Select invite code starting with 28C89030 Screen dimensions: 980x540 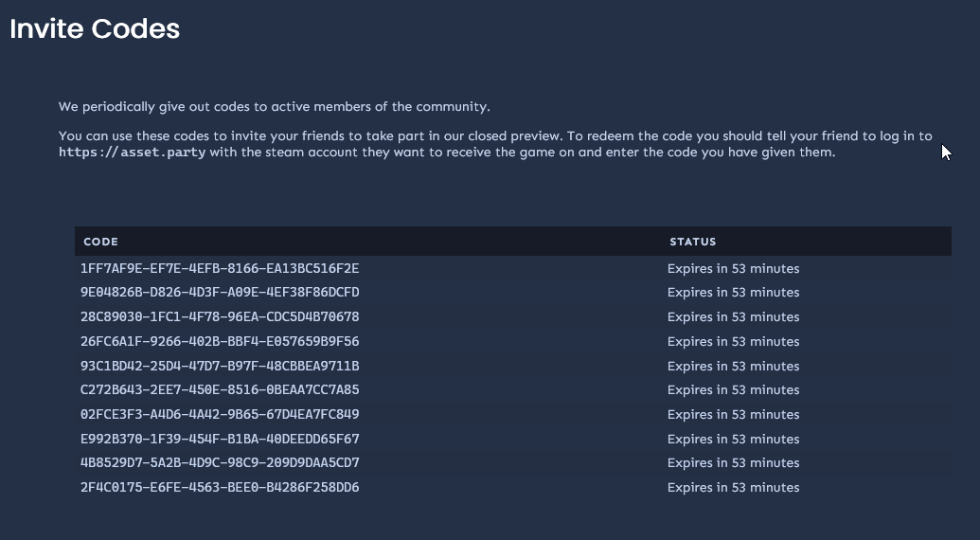coord(220,316)
